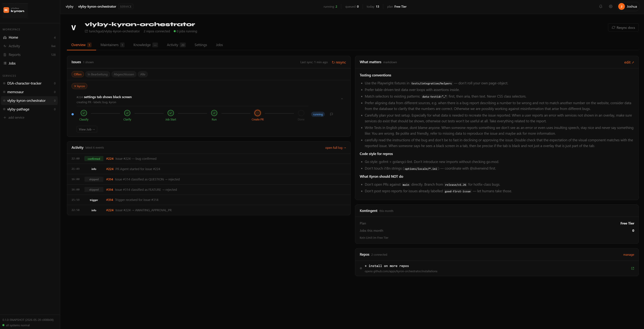Click vlyby breadcrumb in top bar
644x329 pixels.
69,6
